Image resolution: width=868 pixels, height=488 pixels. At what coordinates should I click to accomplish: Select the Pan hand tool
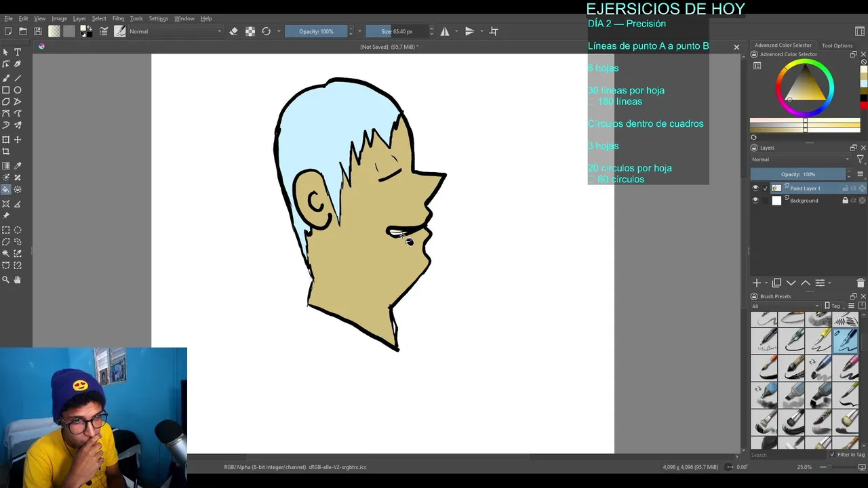(x=18, y=279)
